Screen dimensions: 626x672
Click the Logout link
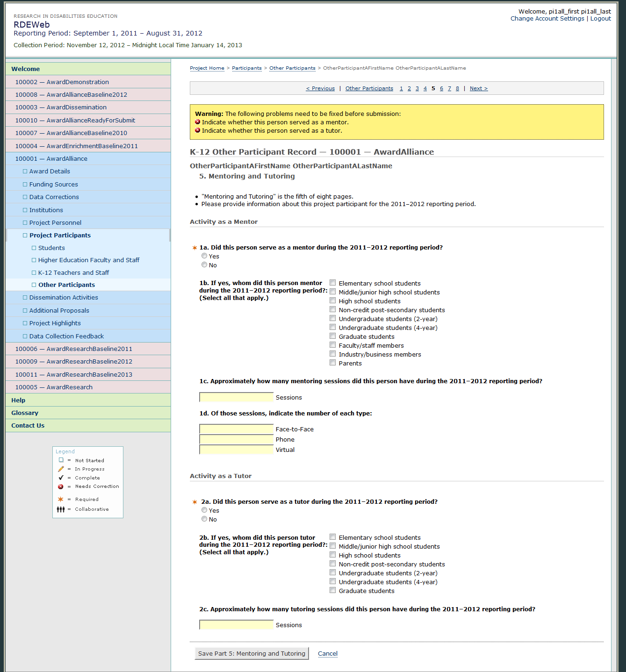(600, 19)
